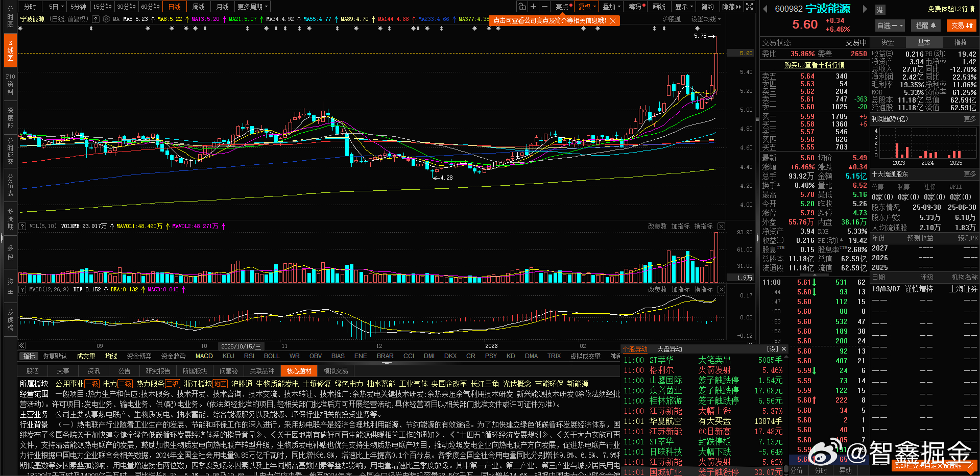980x476 pixels.
Task: Open 分时成交 in left sidebar
Action: tap(10, 152)
